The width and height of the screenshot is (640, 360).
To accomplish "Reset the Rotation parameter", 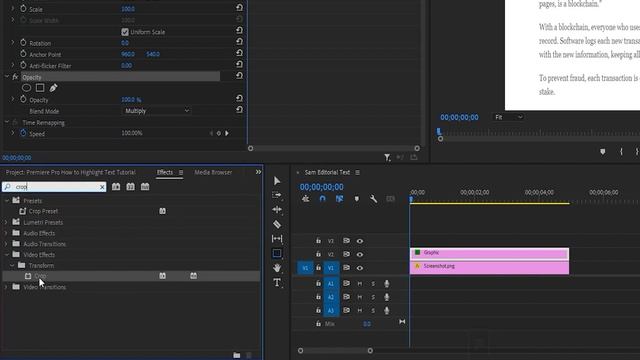I will tap(239, 42).
